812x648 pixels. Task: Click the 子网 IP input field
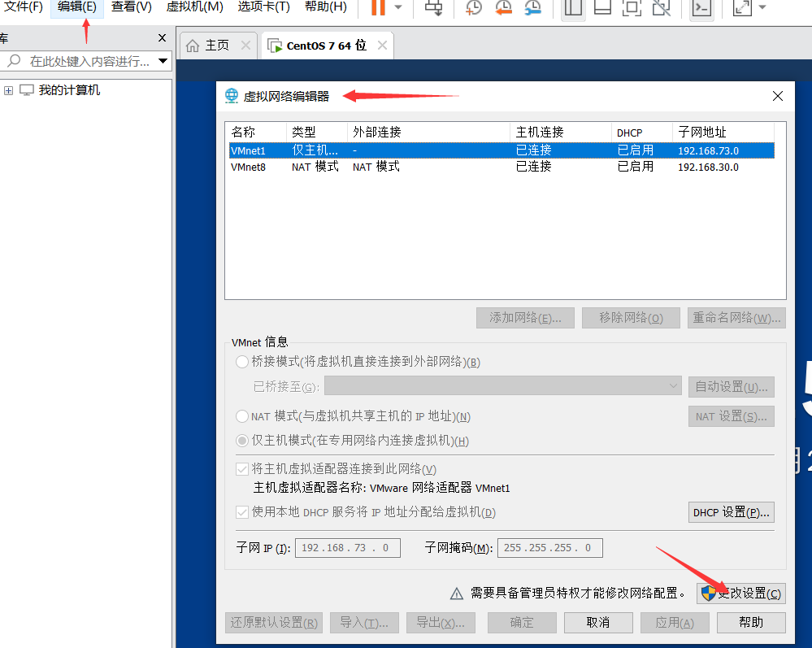pyautogui.click(x=348, y=547)
